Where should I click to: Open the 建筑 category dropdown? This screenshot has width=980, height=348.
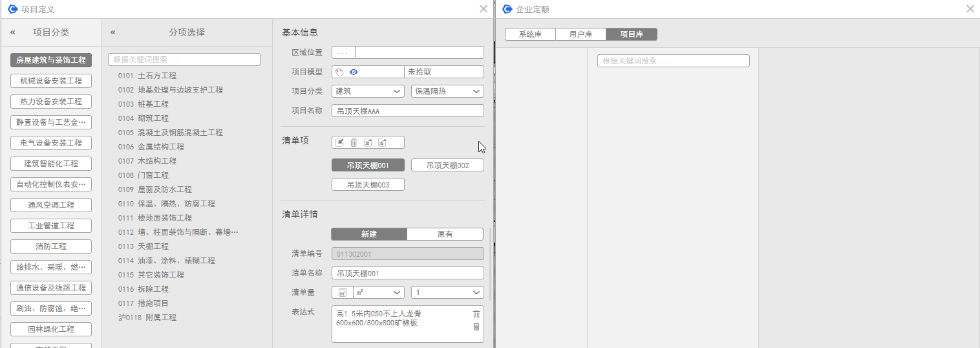[368, 91]
